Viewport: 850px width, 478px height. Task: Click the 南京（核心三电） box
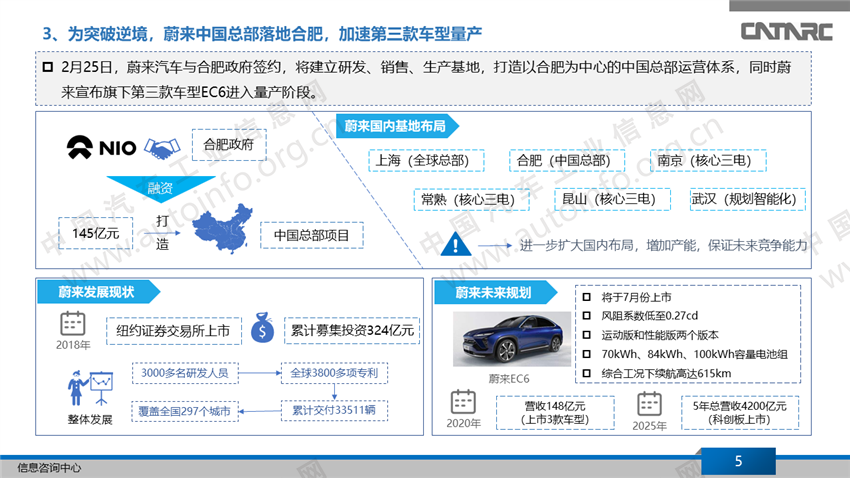point(708,160)
